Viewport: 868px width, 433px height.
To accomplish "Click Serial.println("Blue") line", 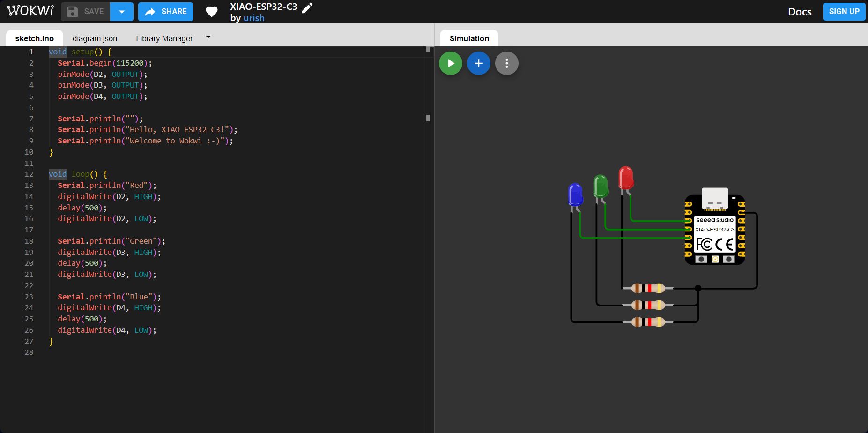I will pos(109,297).
